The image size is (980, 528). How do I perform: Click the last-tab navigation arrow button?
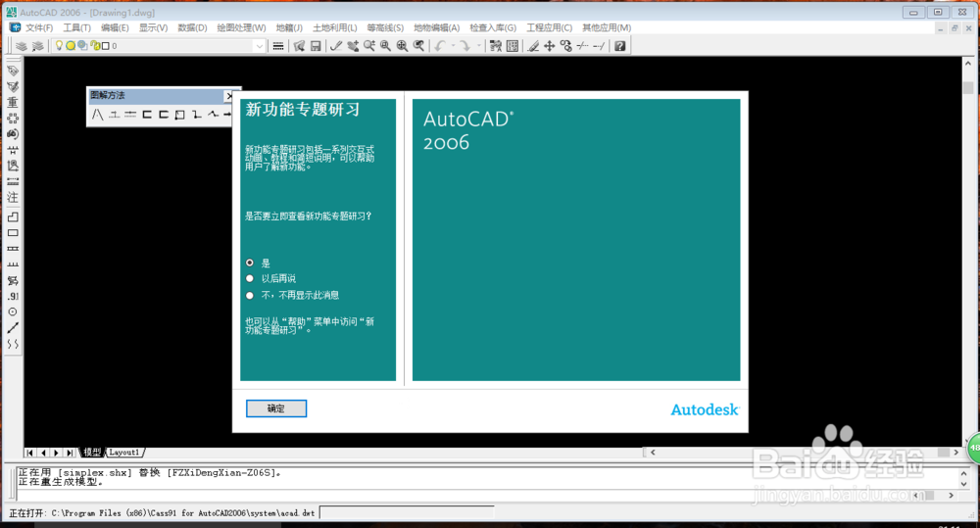pos(70,453)
